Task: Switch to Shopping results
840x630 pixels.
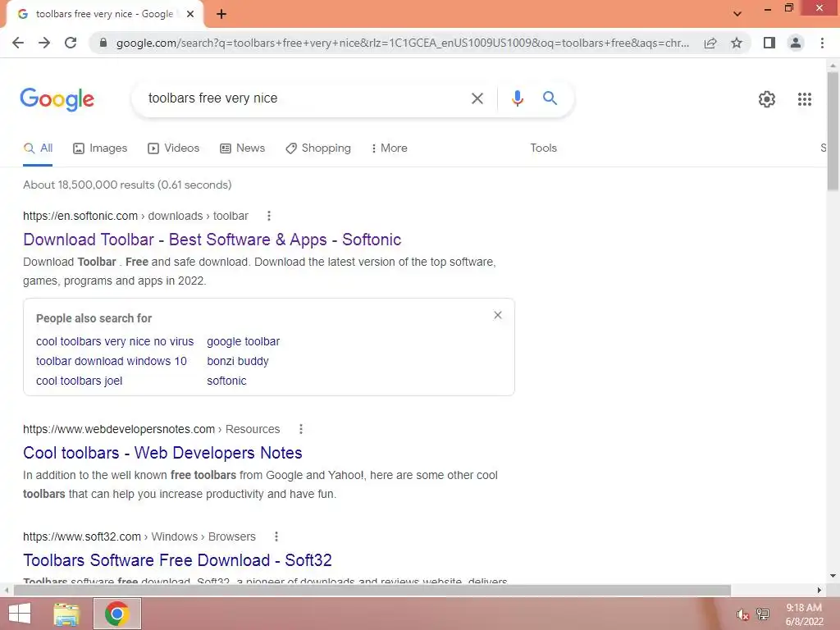Action: [x=318, y=148]
